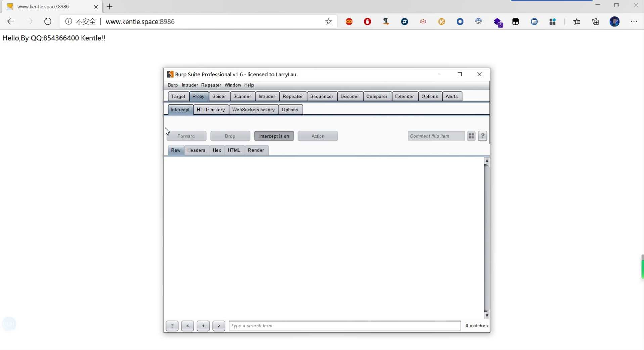Toggle the Intercept is on button

pos(274,136)
